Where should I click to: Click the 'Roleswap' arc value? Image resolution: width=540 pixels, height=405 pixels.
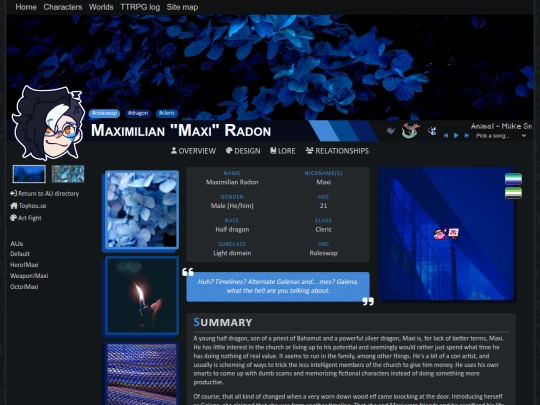[x=323, y=253]
